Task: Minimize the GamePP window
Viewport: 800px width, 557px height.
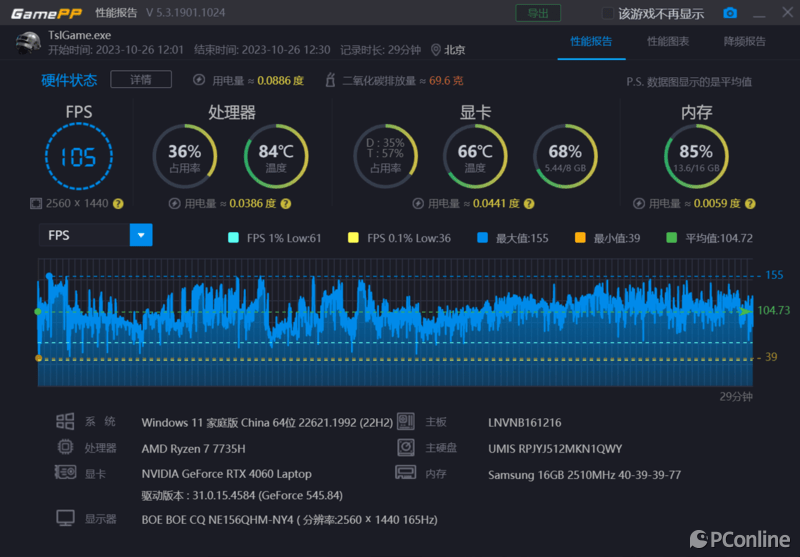Action: coord(759,14)
